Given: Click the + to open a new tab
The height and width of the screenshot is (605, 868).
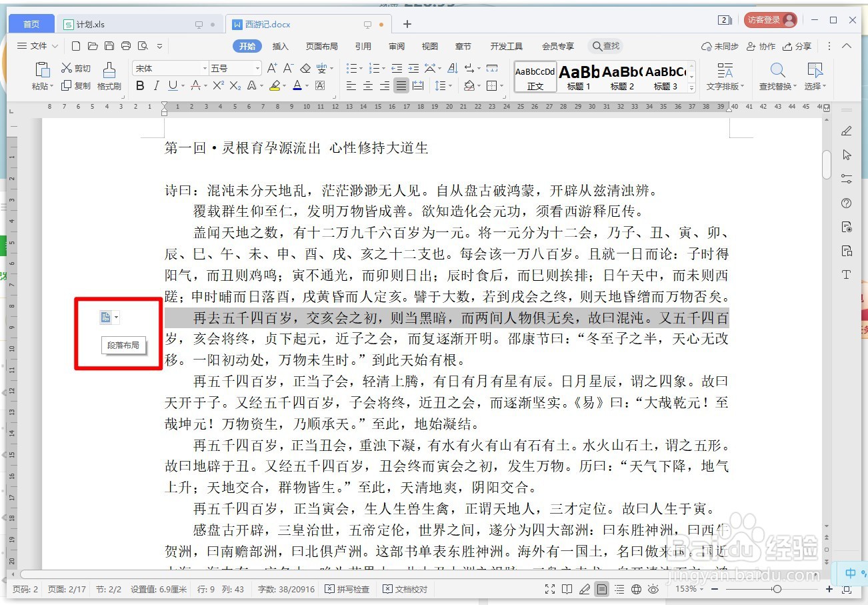Looking at the screenshot, I should point(407,23).
